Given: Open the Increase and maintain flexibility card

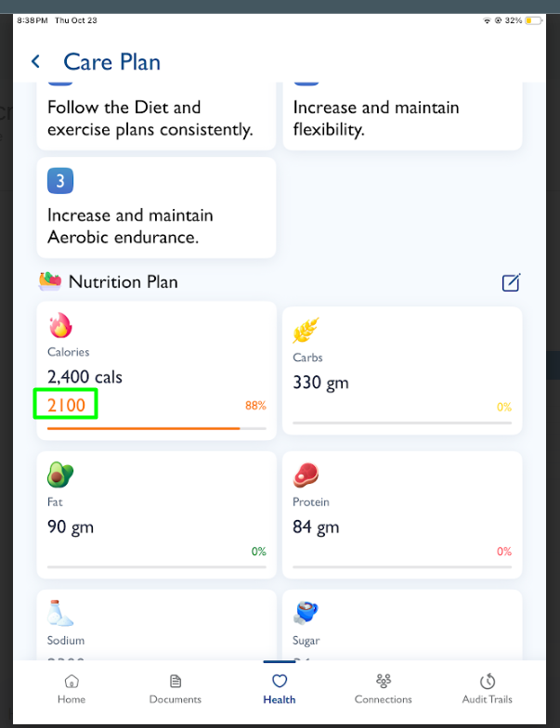Looking at the screenshot, I should 402,117.
